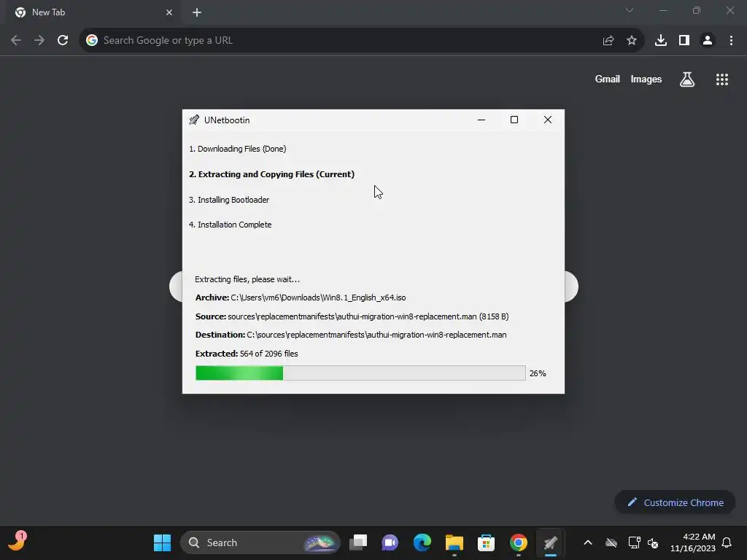Close the New Tab in Chrome
747x560 pixels.
click(169, 12)
